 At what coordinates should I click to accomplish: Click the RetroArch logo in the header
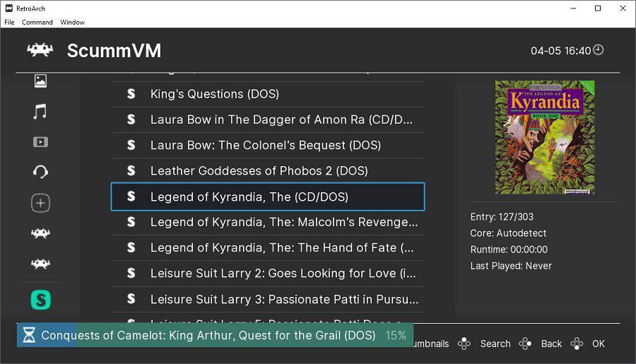point(40,50)
